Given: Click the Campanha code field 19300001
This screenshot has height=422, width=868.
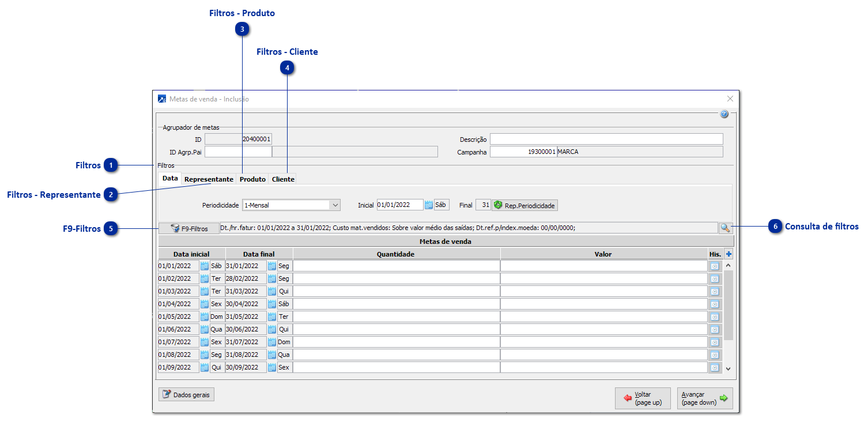Looking at the screenshot, I should [x=523, y=152].
